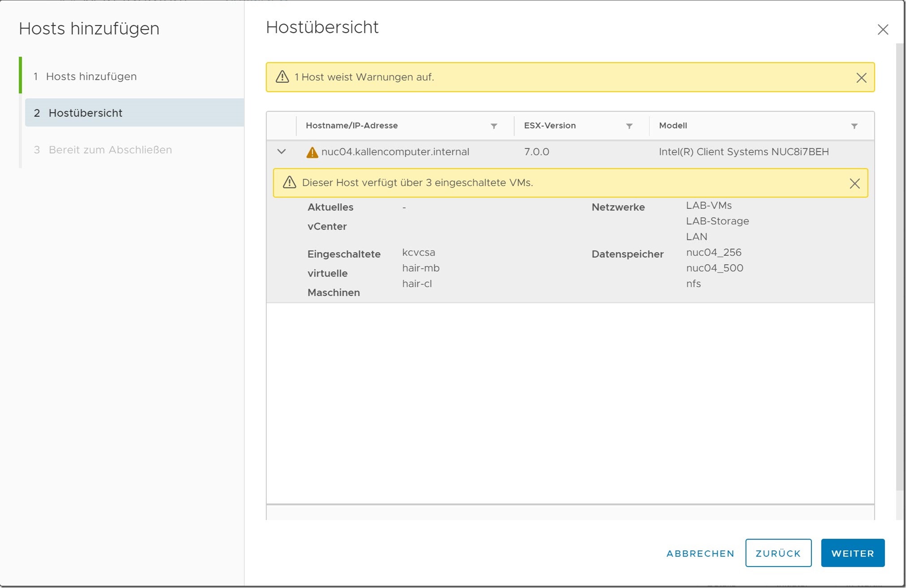Screen dimensions: 906x588
Task: Close the Hosts hinzufügen dialog
Action: pyautogui.click(x=883, y=30)
